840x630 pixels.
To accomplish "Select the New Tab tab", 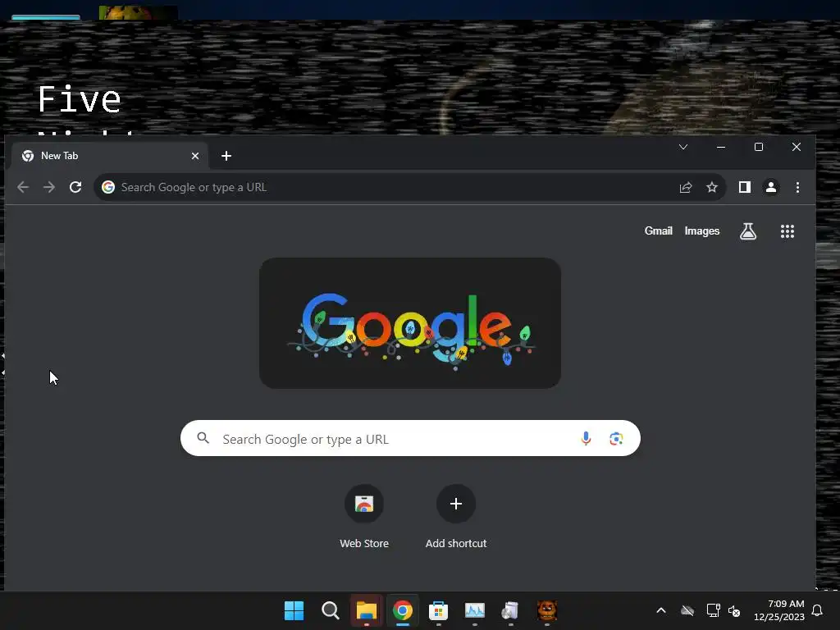I will [x=110, y=156].
